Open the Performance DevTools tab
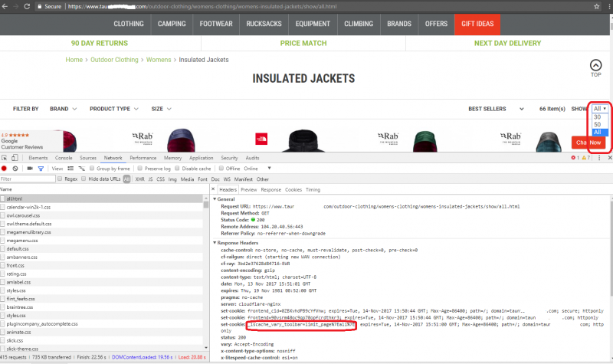The height and width of the screenshot is (364, 613). [143, 158]
